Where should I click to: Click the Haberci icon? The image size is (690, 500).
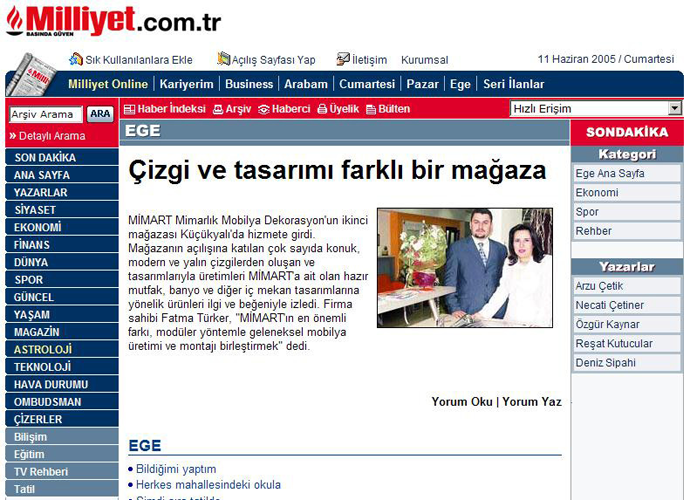pos(264,109)
